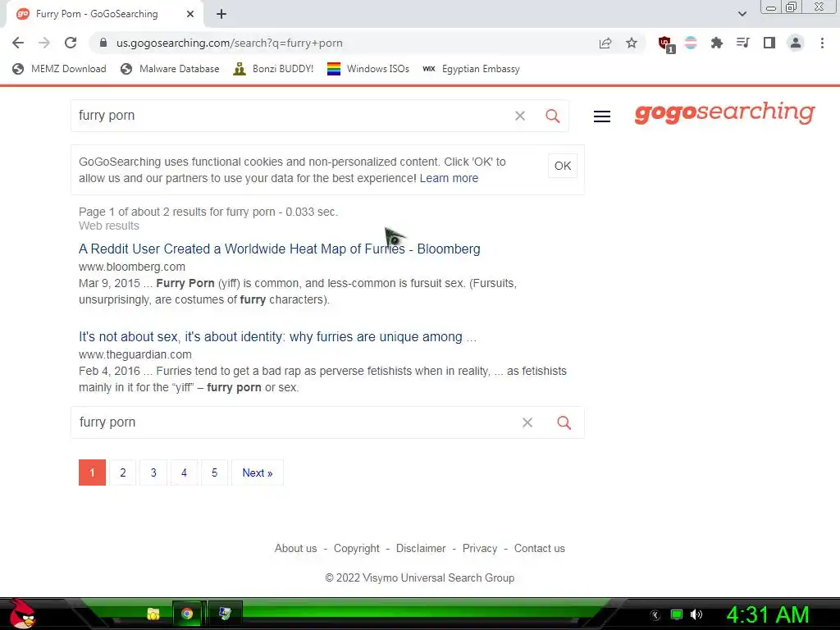
Task: Open the Bonzi BUDDY! bookmark
Action: point(273,69)
